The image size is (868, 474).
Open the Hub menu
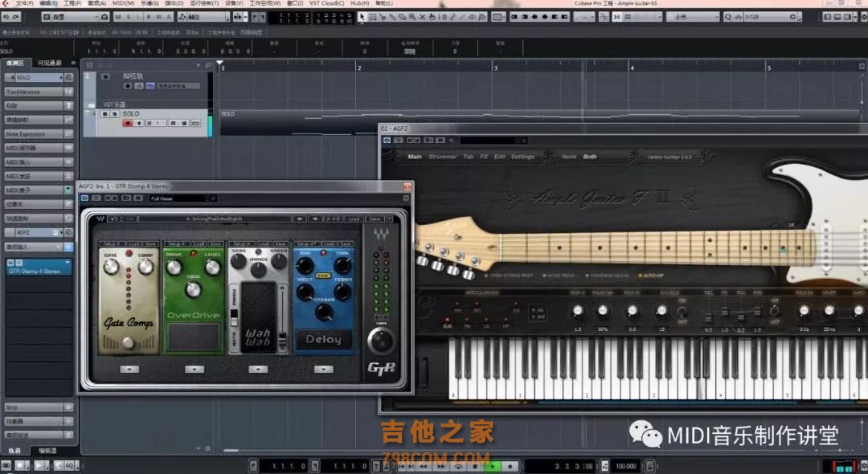[x=360, y=3]
